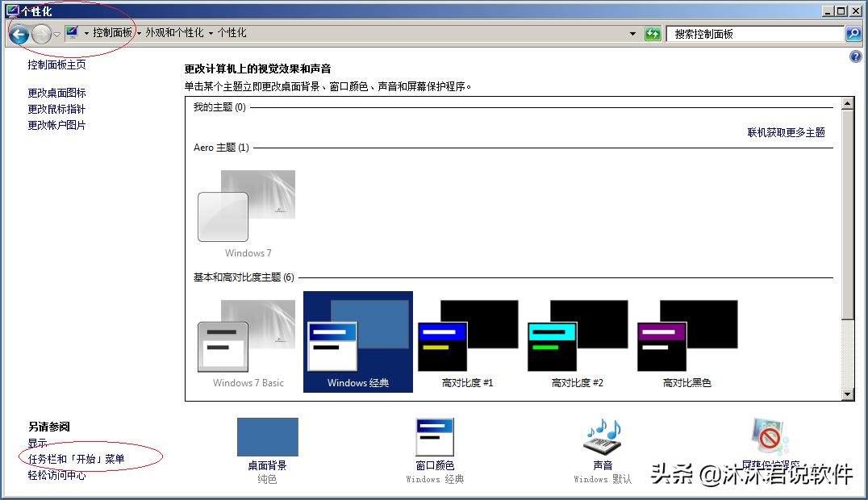
Task: Click the search magnifier icon
Action: click(x=853, y=33)
